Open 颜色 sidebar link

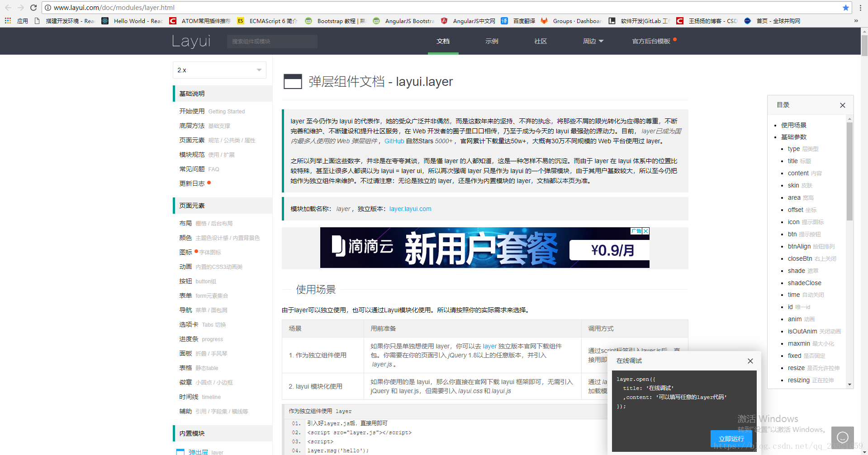coord(219,238)
